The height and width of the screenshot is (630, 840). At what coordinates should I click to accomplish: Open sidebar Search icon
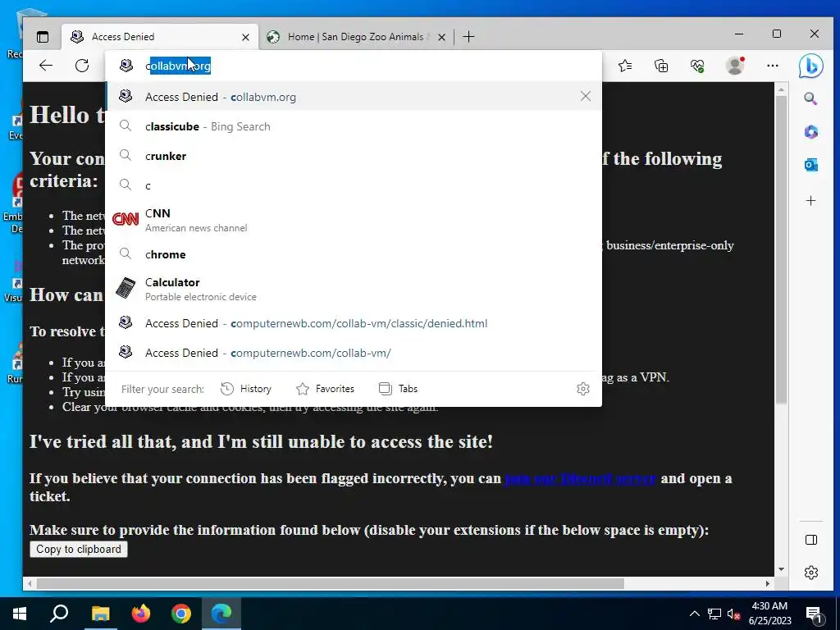[x=810, y=98]
